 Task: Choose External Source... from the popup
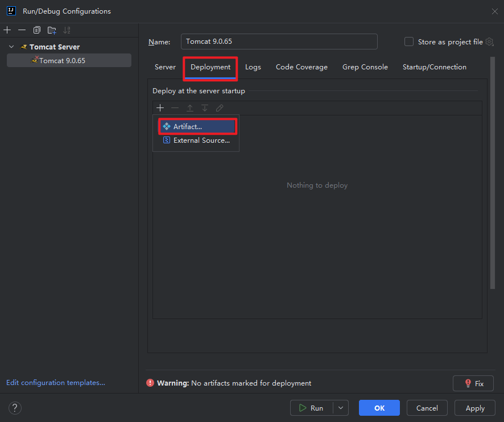198,140
